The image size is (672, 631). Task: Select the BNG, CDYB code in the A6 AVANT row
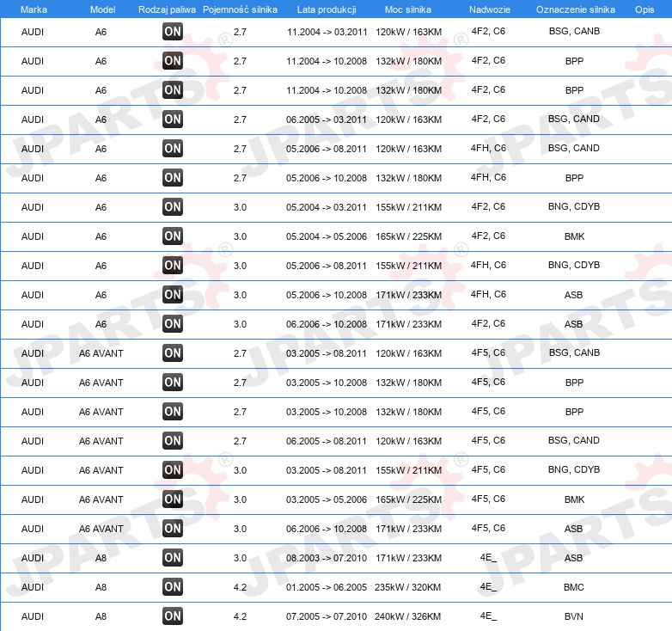[574, 469]
